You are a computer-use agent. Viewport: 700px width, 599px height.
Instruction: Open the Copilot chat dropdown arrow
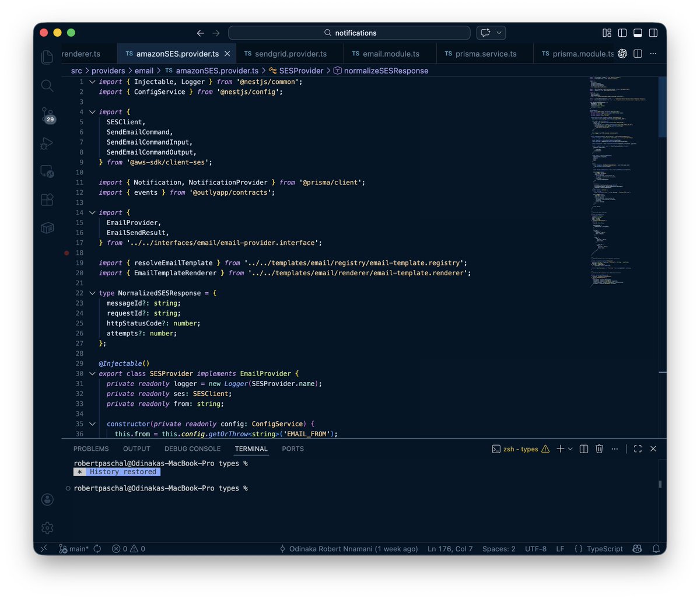tap(500, 33)
